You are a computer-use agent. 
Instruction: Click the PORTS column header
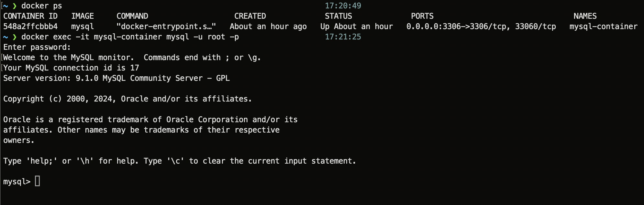tap(422, 16)
